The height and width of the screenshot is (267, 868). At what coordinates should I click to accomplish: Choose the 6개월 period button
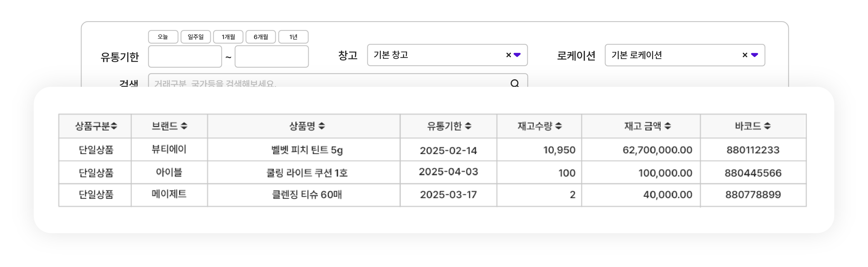[260, 37]
